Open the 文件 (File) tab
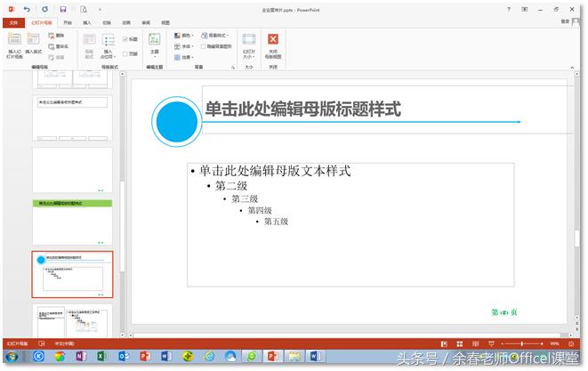The height and width of the screenshot is (371, 588). pos(13,23)
